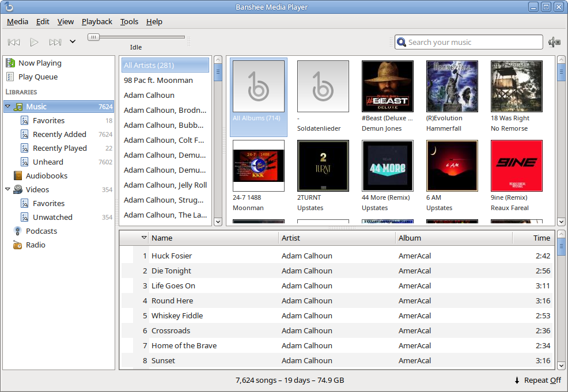The height and width of the screenshot is (392, 568).
Task: Select track Huck Fosier
Action: coord(337,256)
